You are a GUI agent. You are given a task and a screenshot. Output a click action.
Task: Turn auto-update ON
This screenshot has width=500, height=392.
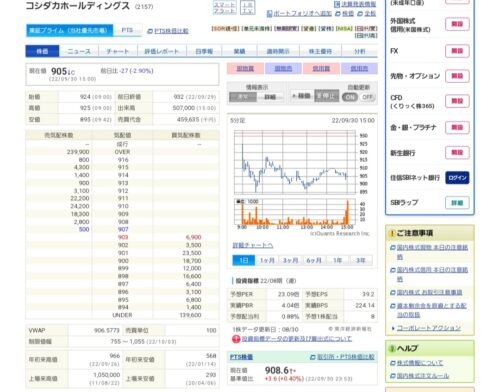pyautogui.click(x=350, y=97)
